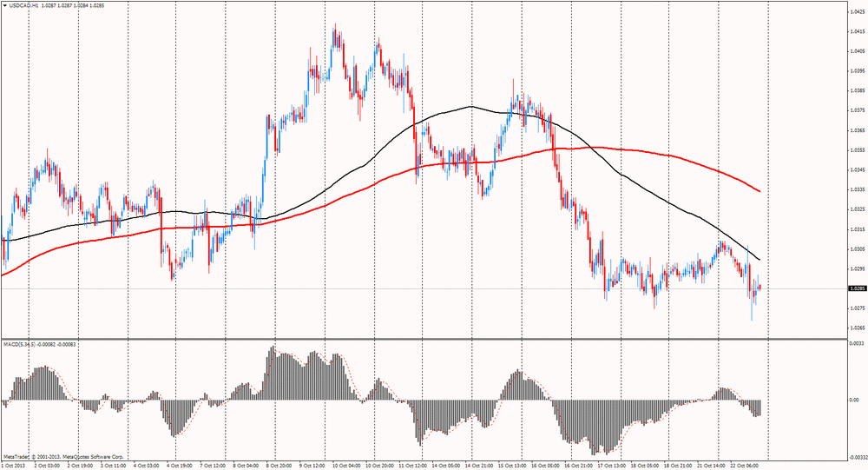This screenshot has height=470, width=868.
Task: Click the 1.0355 price axis label
Action: (x=858, y=149)
